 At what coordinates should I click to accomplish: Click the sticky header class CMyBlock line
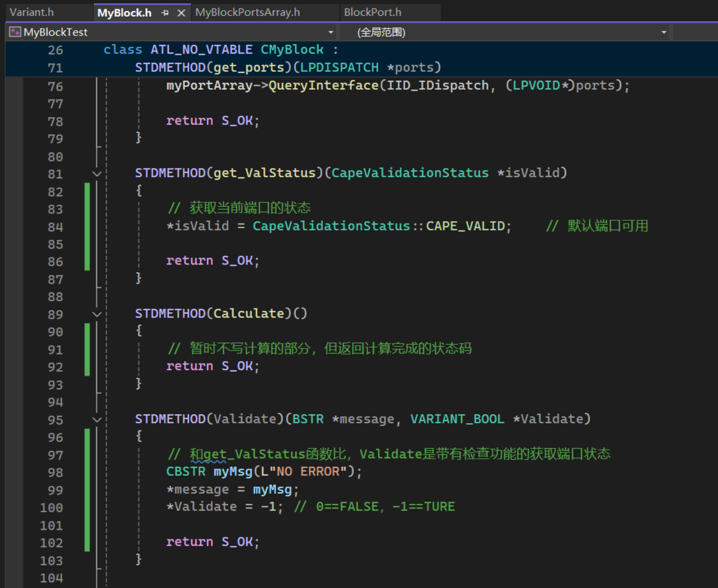pos(220,49)
